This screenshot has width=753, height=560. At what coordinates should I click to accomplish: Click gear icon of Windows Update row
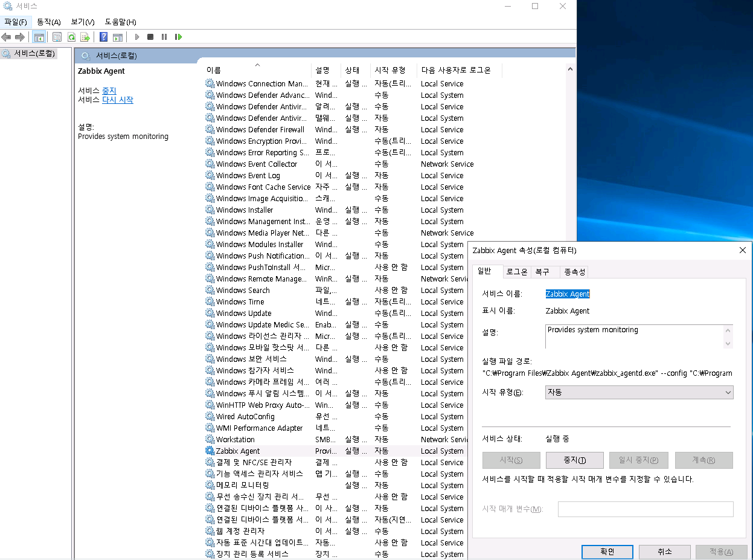(x=210, y=313)
